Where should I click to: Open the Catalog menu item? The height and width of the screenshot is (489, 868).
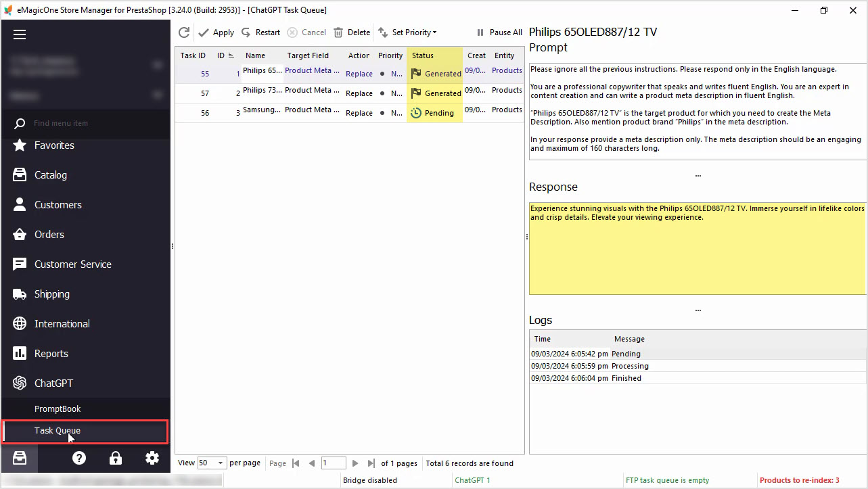click(51, 174)
